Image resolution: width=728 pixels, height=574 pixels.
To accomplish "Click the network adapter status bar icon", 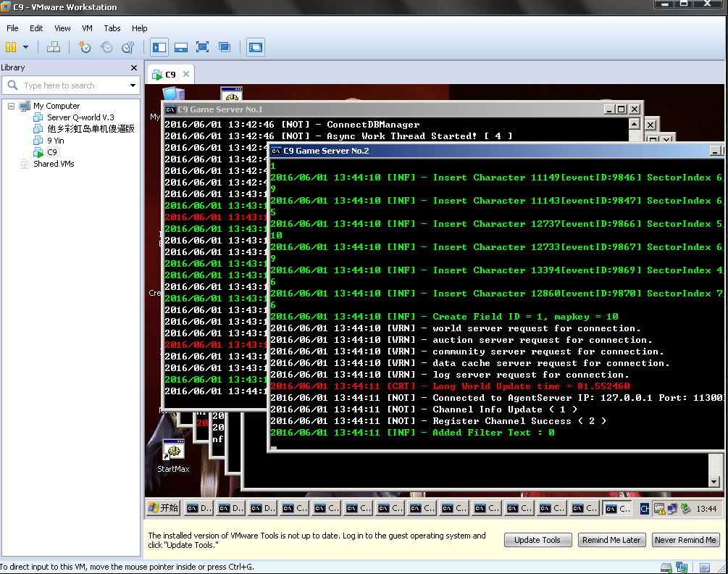I will (x=682, y=567).
